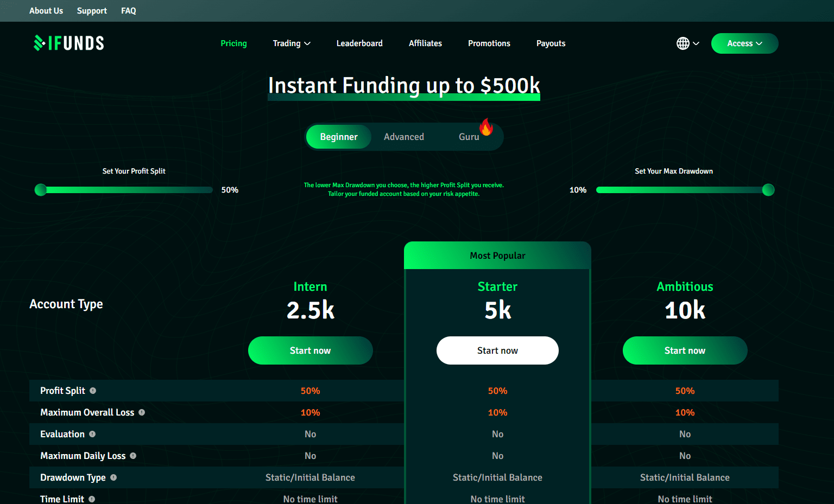
Task: Click the Drawdown Type info icon
Action: click(113, 477)
